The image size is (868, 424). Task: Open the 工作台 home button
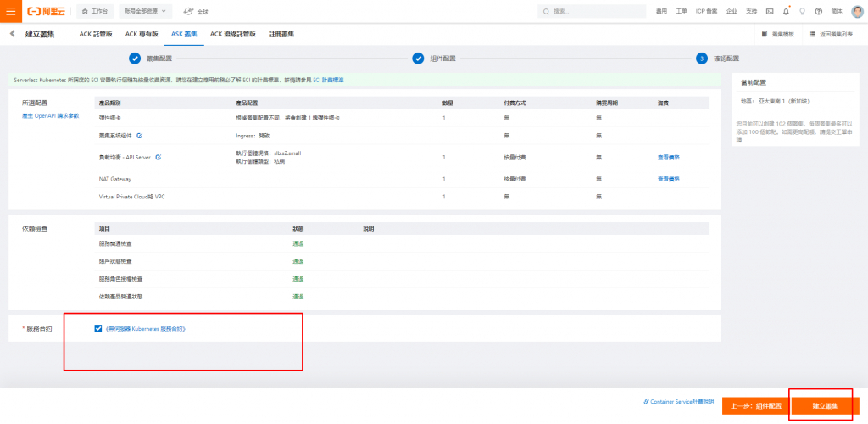pyautogui.click(x=95, y=11)
